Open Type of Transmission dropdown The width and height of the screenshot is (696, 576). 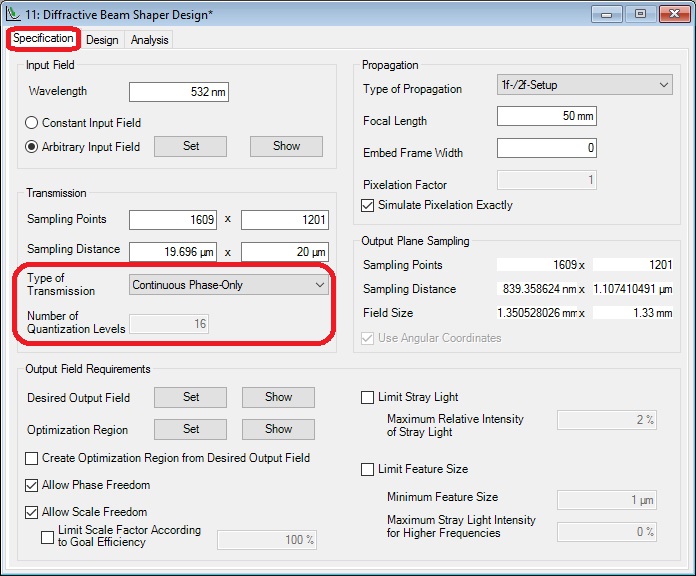click(230, 285)
